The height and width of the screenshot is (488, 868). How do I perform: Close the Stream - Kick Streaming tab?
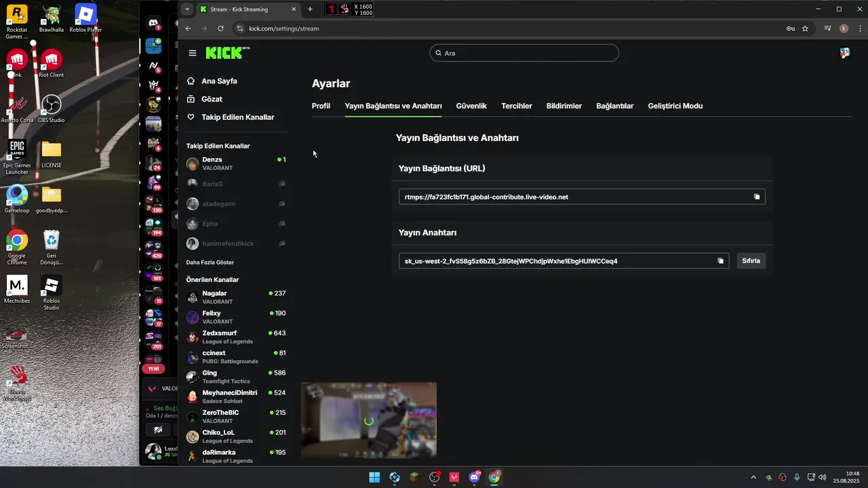pos(294,9)
